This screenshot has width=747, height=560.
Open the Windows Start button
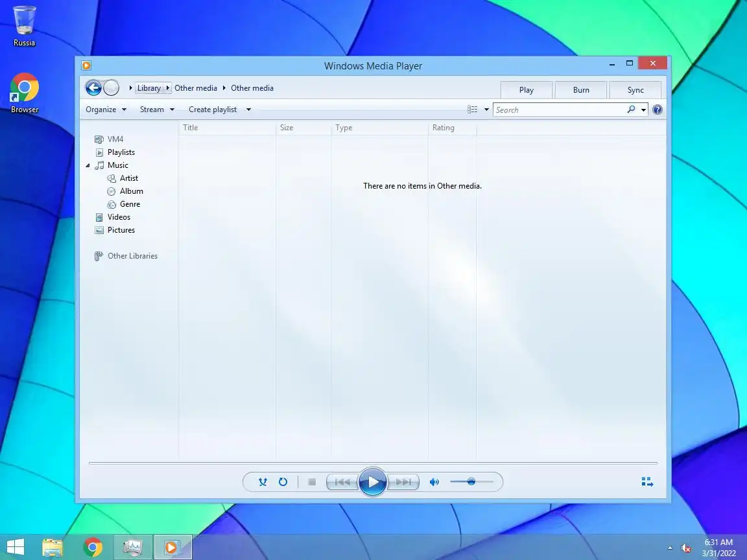[16, 547]
